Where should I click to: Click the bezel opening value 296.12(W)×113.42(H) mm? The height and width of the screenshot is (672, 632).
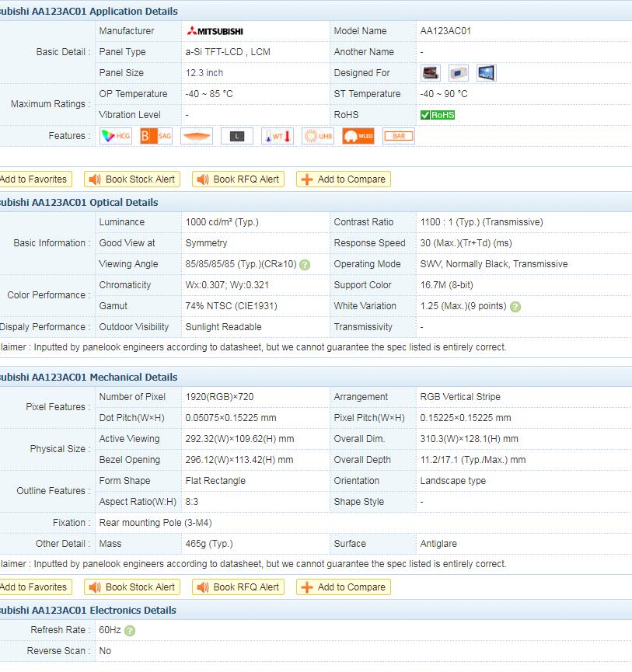[239, 460]
